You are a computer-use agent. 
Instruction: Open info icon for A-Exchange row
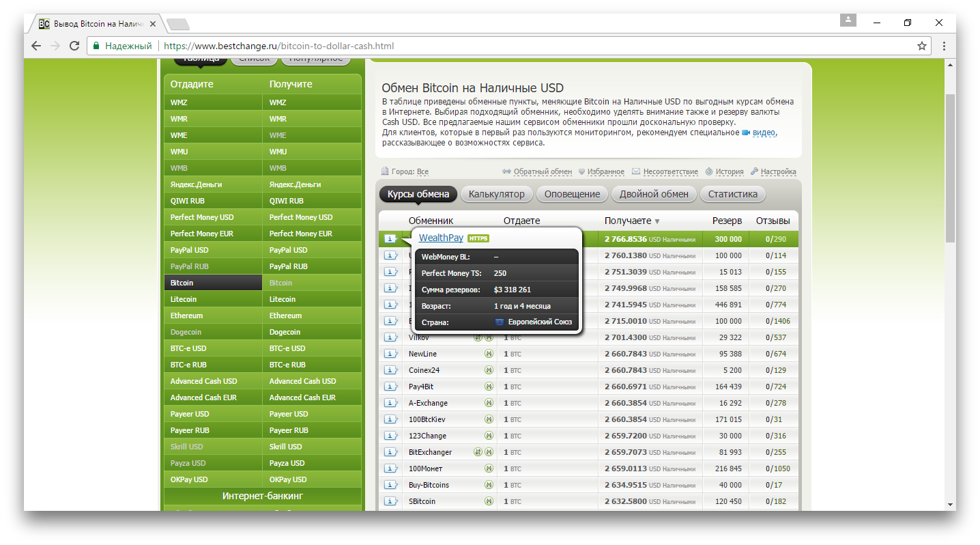coord(390,403)
